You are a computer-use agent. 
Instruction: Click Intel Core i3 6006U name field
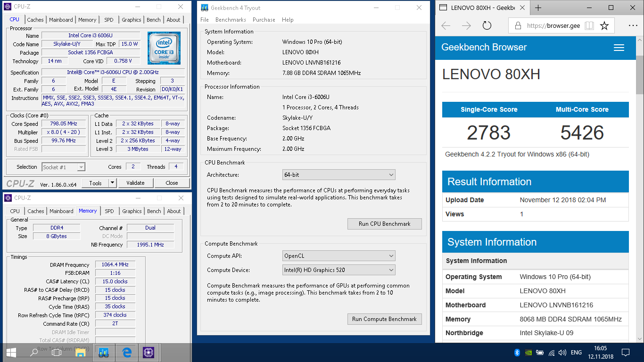point(91,35)
